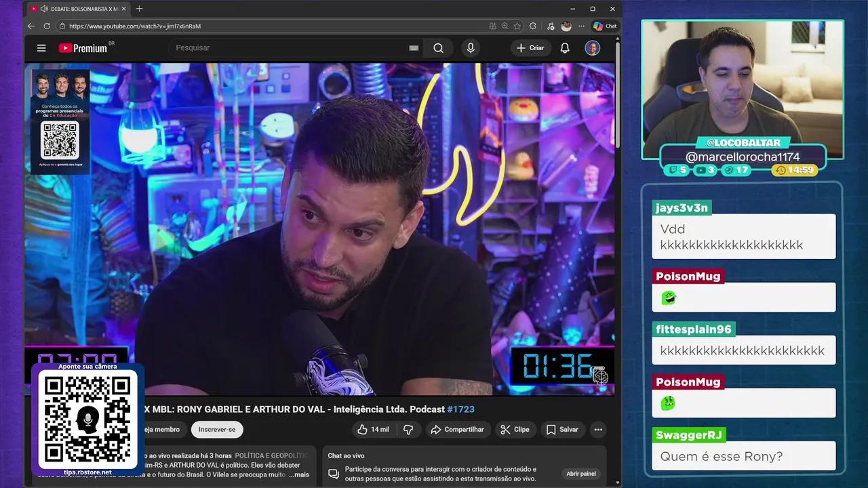Open a new browser tab with plus
Image resolution: width=868 pixels, height=488 pixels.
coord(140,9)
